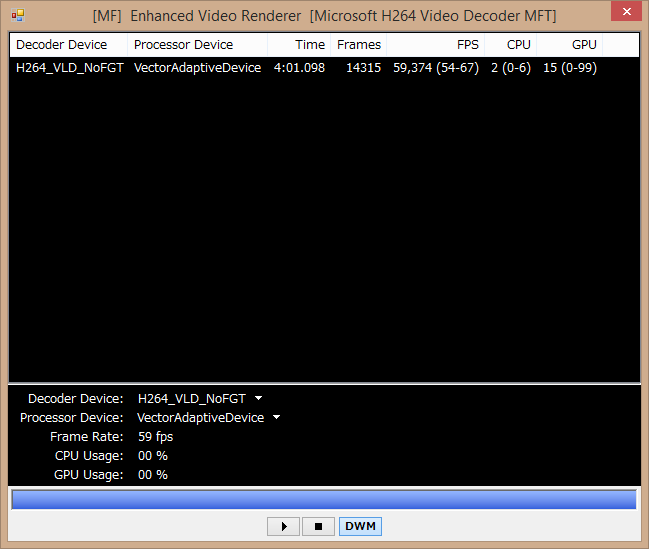This screenshot has width=649, height=549.
Task: Click the VectorAdaptiveDevice cell in the results row
Action: pos(197,67)
